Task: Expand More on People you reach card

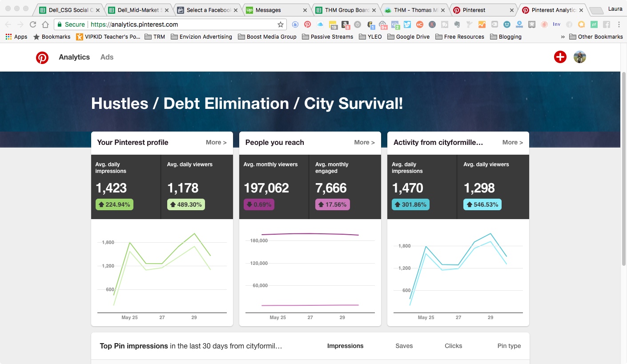Action: point(364,143)
